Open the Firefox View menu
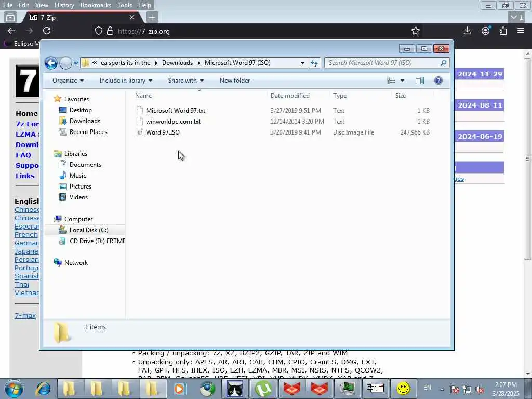This screenshot has height=399, width=532. coord(42,5)
